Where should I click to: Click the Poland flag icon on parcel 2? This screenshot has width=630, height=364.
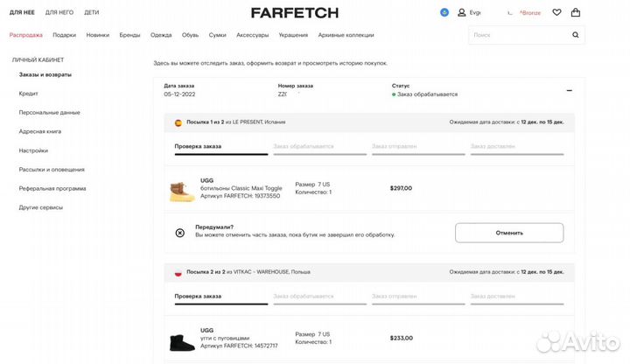(x=178, y=272)
